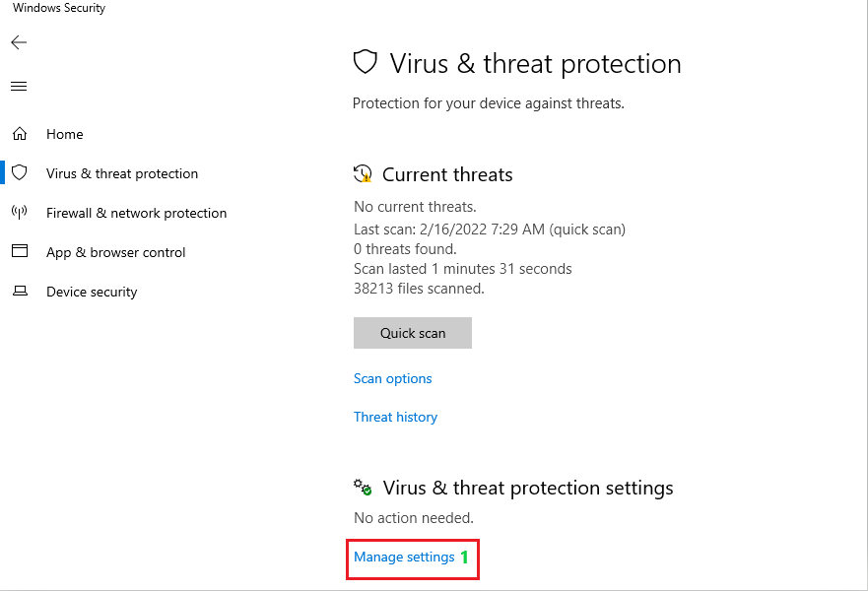The width and height of the screenshot is (868, 591).
Task: Click the App & browser window icon
Action: click(20, 251)
